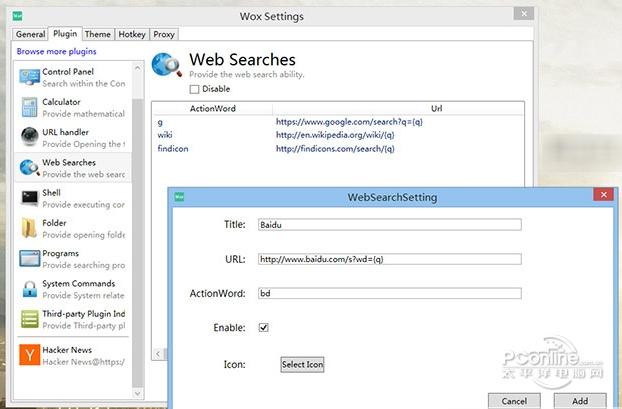Select the Shell plugin terminal icon
The width and height of the screenshot is (622, 409).
pyautogui.click(x=30, y=198)
